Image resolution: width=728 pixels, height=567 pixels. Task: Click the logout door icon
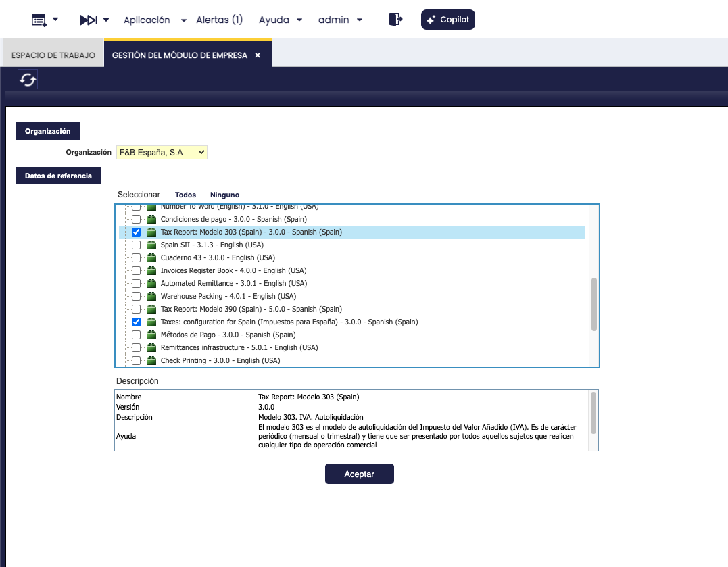point(395,20)
